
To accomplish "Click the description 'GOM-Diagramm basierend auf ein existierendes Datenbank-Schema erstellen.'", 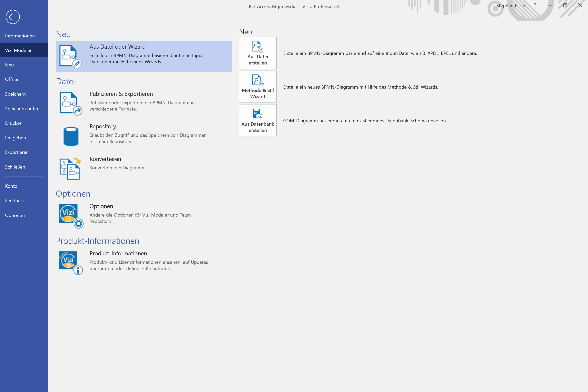I will (x=365, y=121).
